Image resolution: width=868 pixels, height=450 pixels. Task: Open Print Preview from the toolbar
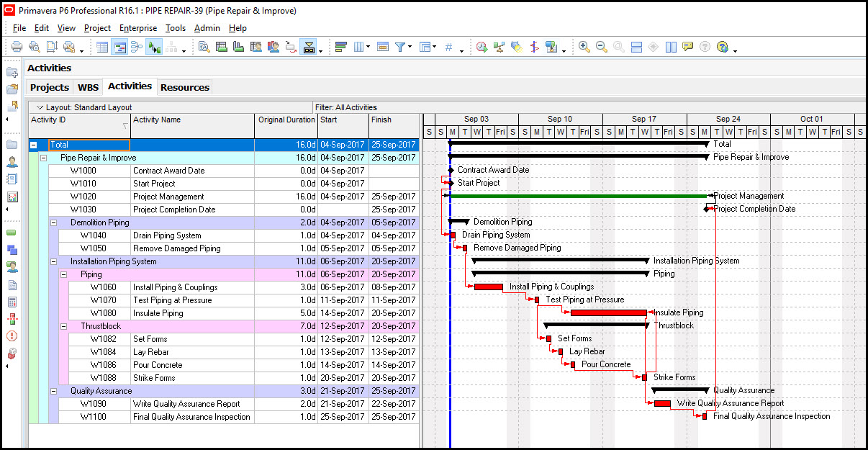click(x=34, y=47)
